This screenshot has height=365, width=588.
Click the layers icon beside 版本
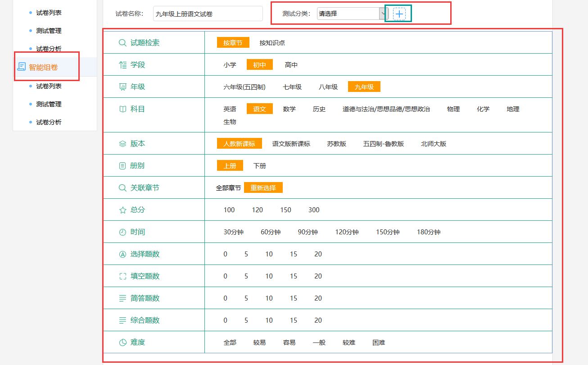point(122,144)
